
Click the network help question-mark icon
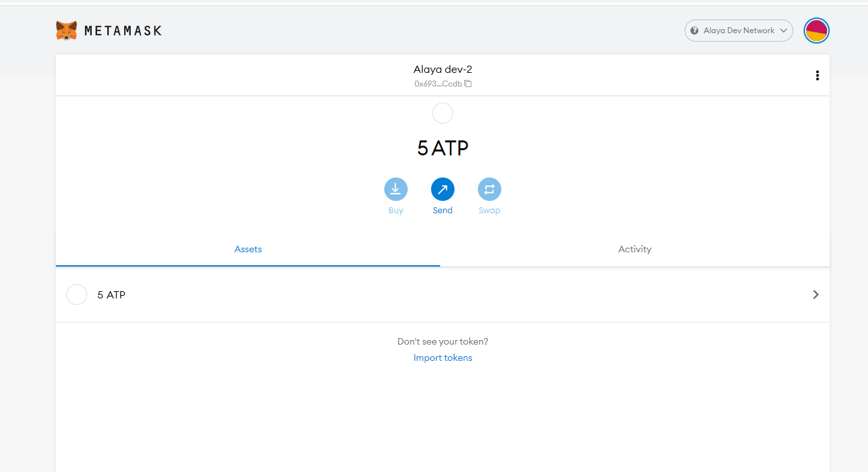695,31
